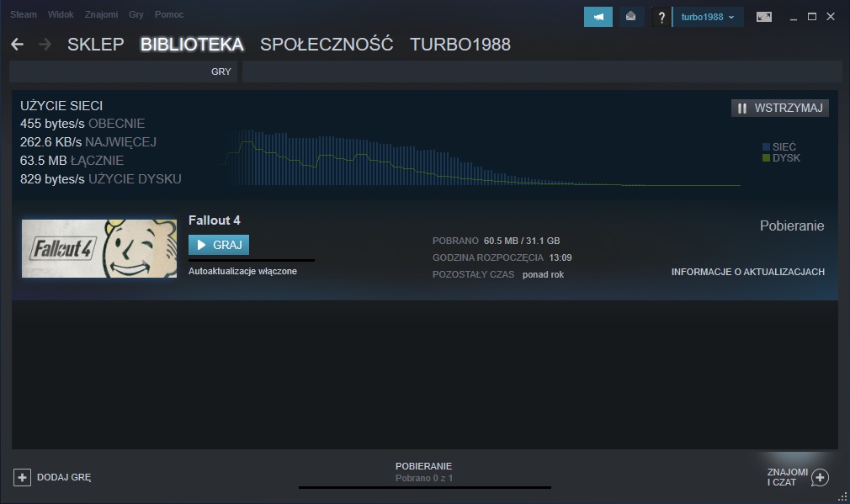Open the Widok menu
The width and height of the screenshot is (850, 504).
[61, 15]
